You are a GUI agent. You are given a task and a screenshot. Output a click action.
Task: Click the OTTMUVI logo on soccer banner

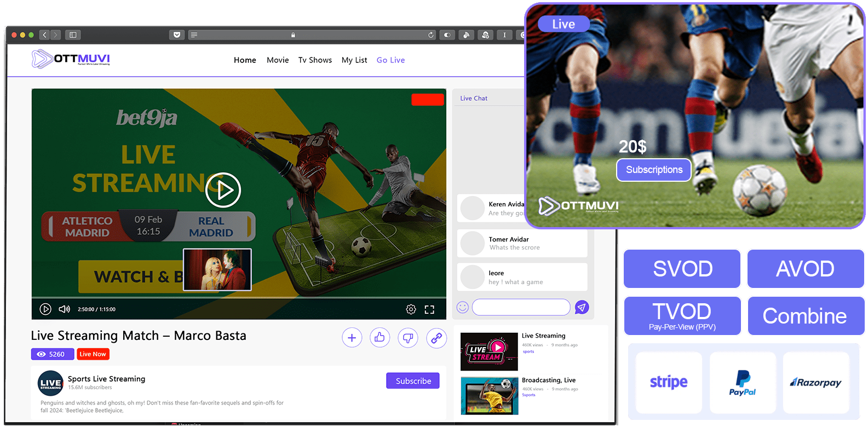(579, 206)
